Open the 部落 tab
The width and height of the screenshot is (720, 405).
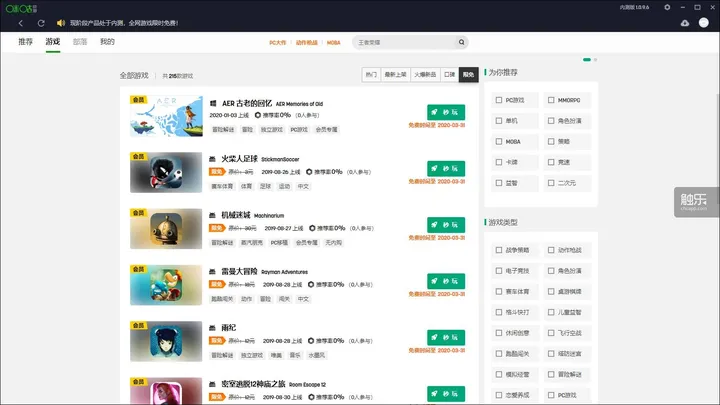[80, 42]
